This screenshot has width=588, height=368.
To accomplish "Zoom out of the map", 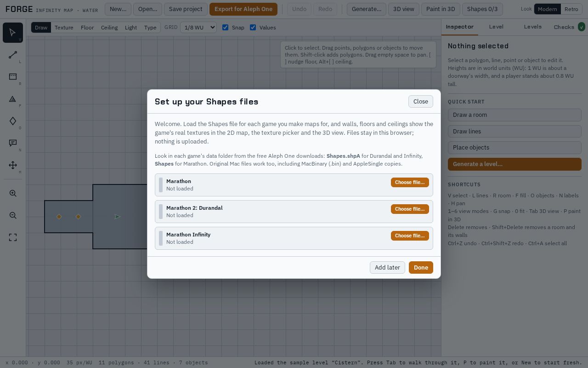I will [x=13, y=216].
